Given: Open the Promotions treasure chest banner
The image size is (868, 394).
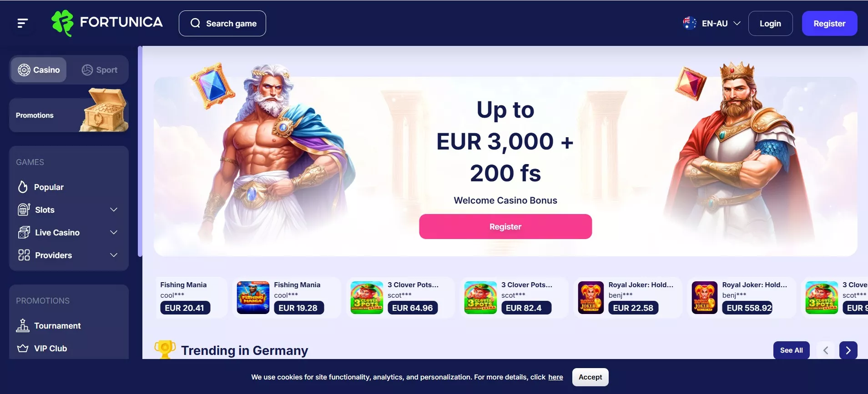Looking at the screenshot, I should (x=69, y=115).
